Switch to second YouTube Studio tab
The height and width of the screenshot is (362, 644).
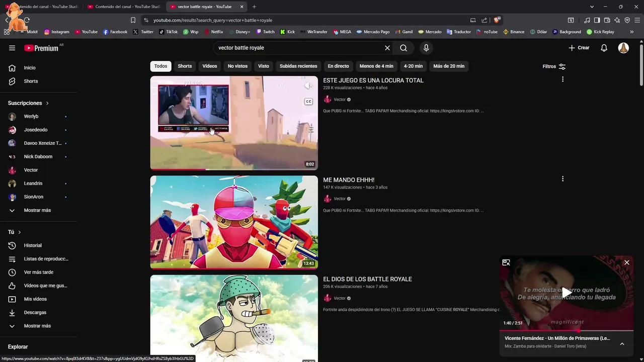coord(123,7)
